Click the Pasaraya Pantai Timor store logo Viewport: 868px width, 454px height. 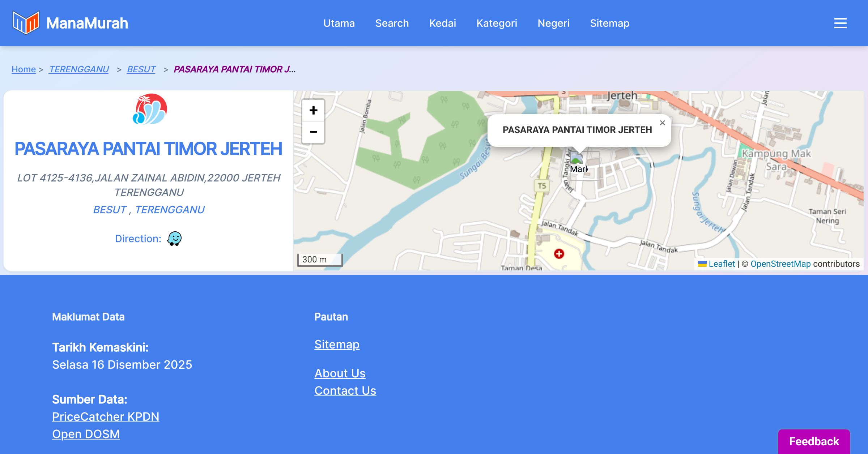pyautogui.click(x=149, y=109)
